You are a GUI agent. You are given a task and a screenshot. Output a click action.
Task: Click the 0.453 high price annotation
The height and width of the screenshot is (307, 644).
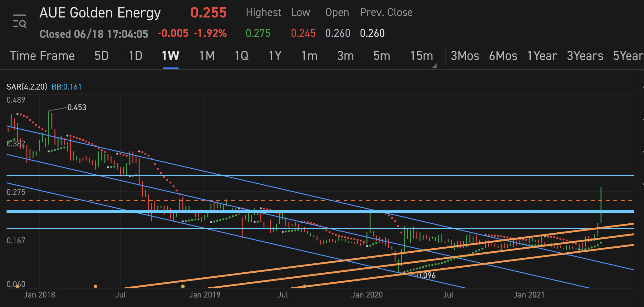point(77,107)
